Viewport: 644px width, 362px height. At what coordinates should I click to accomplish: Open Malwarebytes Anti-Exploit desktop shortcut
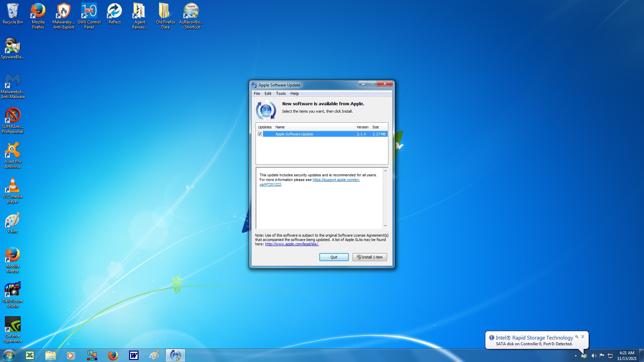[x=64, y=16]
